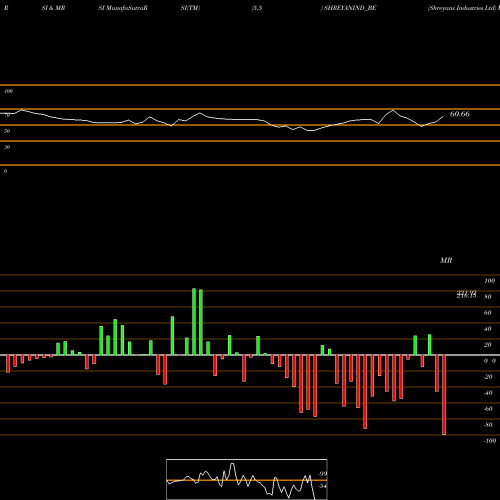Click the -60 label on MR axis
500x500 pixels.
488,409
